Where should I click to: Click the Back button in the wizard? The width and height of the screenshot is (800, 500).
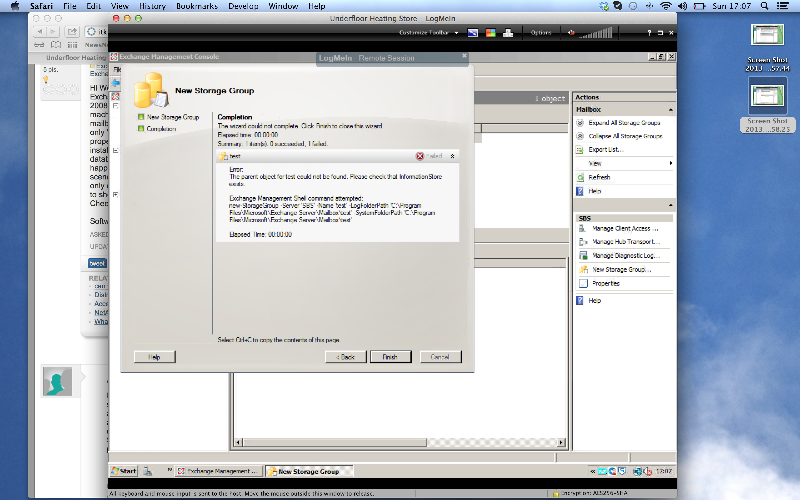345,357
